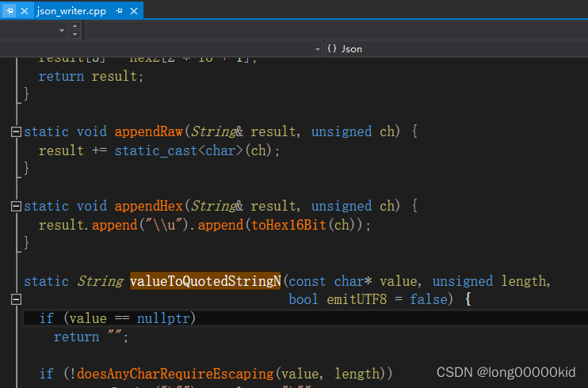Click the doesAnyCharRequireEscaping call
This screenshot has height=388, width=588.
click(x=175, y=374)
